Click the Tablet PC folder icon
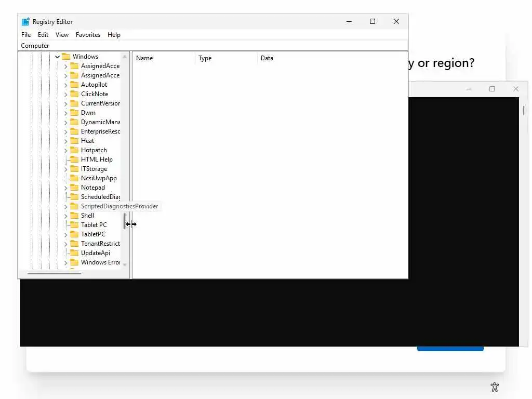This screenshot has width=532, height=399. pyautogui.click(x=74, y=224)
